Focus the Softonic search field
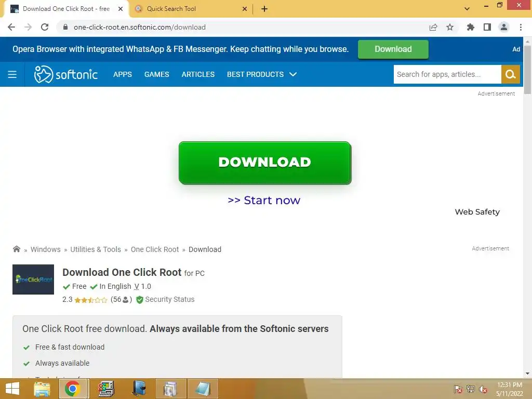Viewport: 532px width, 399px height. pos(447,74)
